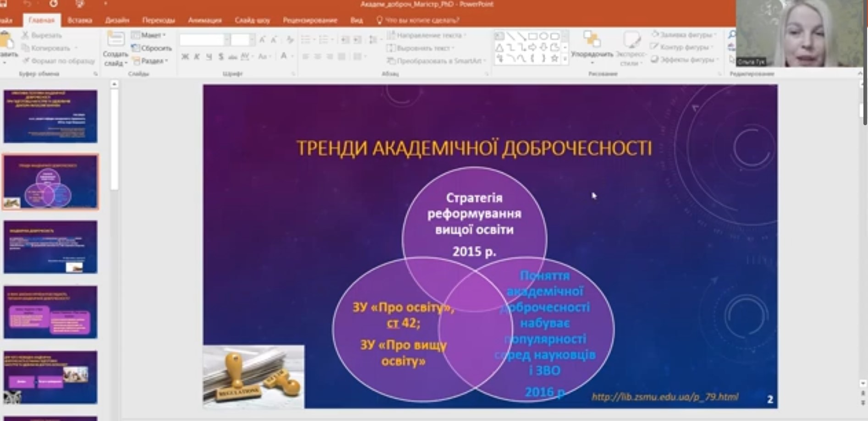Toggle underline (Ч) formatting
Image resolution: width=868 pixels, height=421 pixels.
[209, 56]
